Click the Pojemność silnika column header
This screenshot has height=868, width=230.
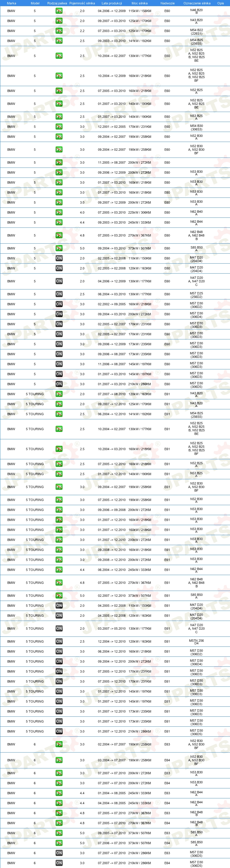[82, 3]
